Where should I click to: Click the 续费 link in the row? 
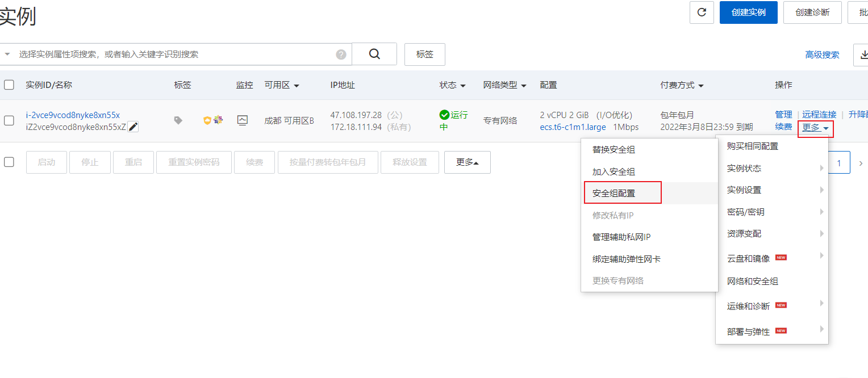pos(783,127)
